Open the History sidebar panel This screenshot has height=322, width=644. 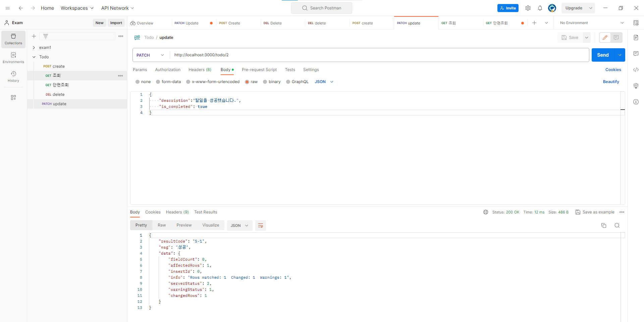[x=13, y=77]
